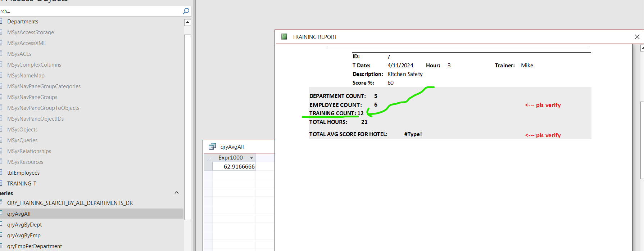Select qryAvgAll in navigation pane
The image size is (644, 251).
click(x=92, y=214)
